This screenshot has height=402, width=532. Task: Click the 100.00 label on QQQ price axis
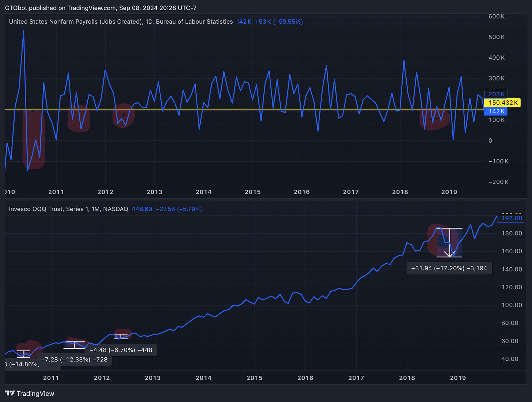[512, 305]
